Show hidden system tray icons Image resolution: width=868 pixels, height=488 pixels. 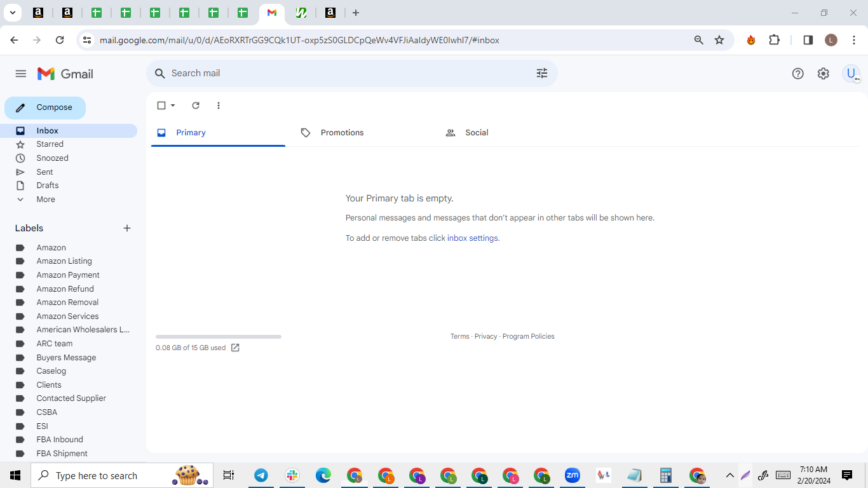click(x=730, y=475)
